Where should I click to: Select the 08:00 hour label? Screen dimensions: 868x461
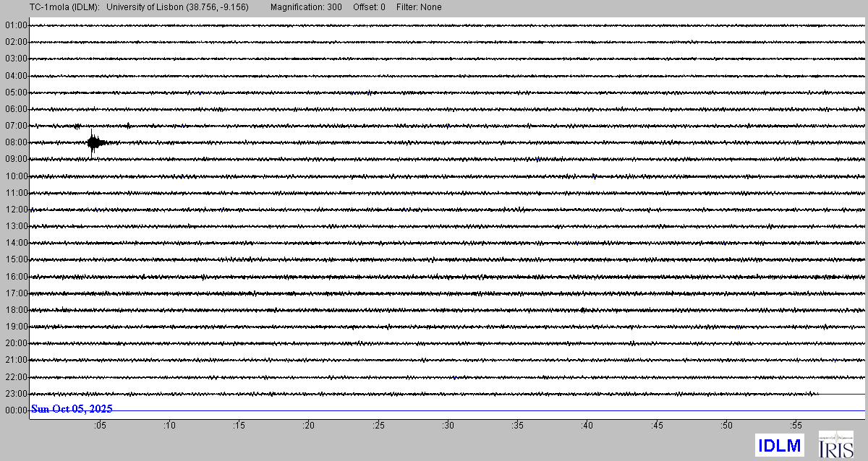(x=15, y=142)
